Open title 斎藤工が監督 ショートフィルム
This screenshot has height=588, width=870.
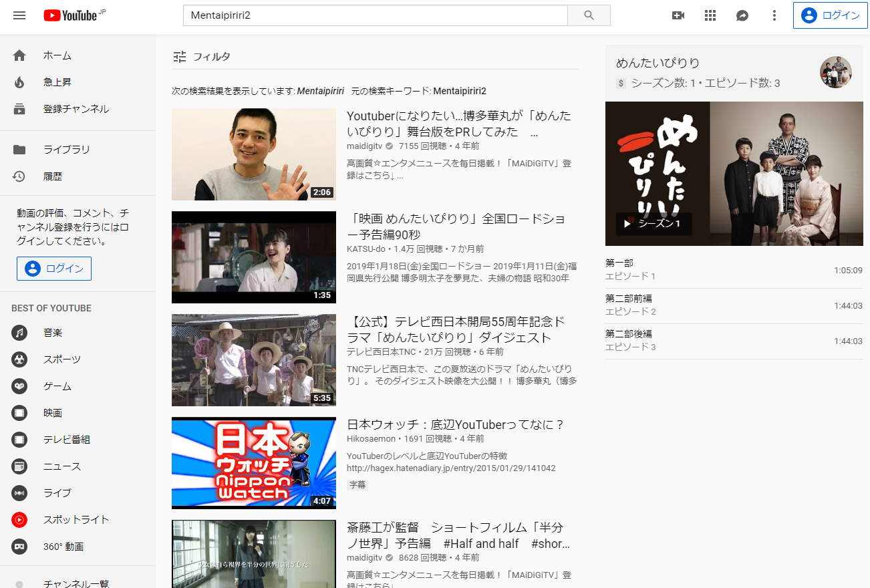coord(458,535)
